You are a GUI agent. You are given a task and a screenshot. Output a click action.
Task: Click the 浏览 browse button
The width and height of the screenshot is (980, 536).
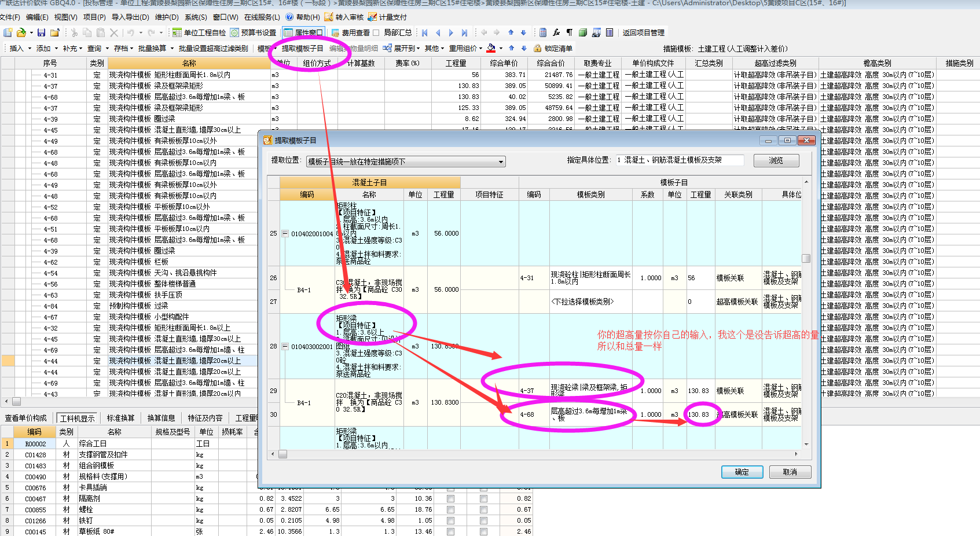click(x=776, y=160)
